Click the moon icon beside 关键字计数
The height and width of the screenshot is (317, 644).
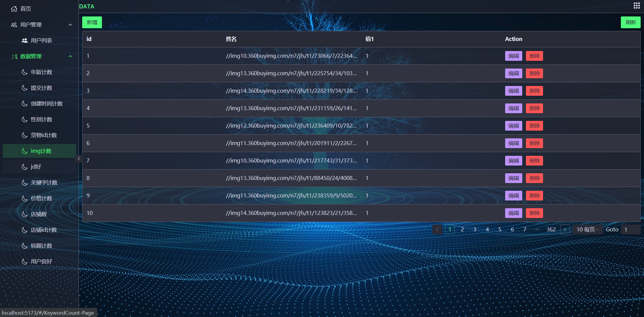(x=24, y=182)
